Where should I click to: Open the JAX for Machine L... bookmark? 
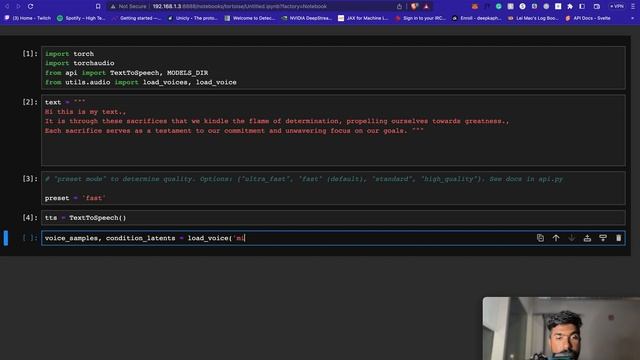click(363, 18)
